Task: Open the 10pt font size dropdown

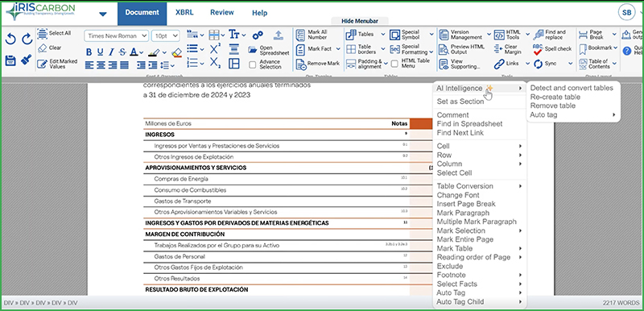Action: [x=166, y=35]
